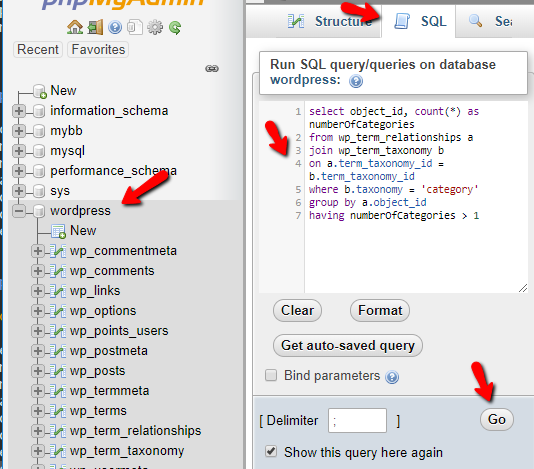Open the SQL documentation pages icon
The width and height of the screenshot is (534, 469).
pos(135,27)
